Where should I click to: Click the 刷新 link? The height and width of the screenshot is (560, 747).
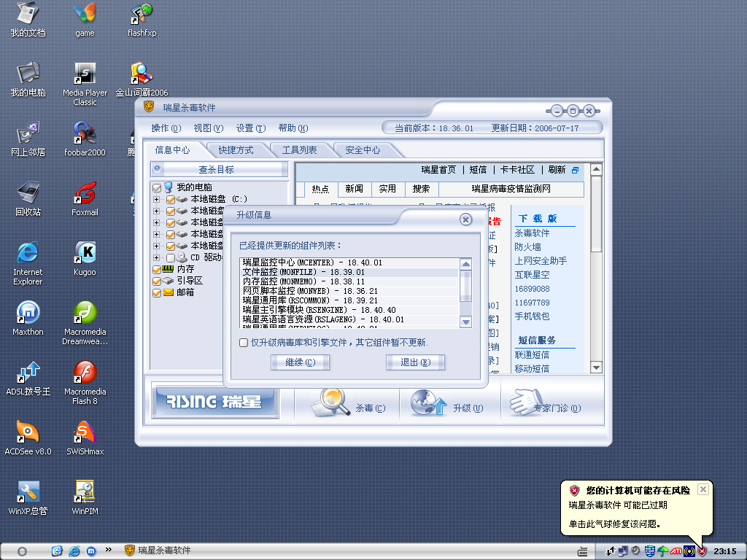point(557,170)
